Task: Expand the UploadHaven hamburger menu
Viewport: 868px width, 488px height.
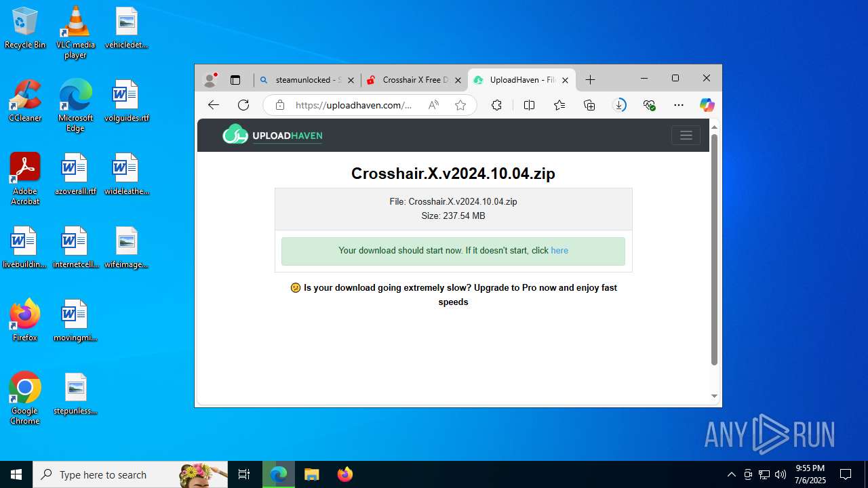Action: 686,135
